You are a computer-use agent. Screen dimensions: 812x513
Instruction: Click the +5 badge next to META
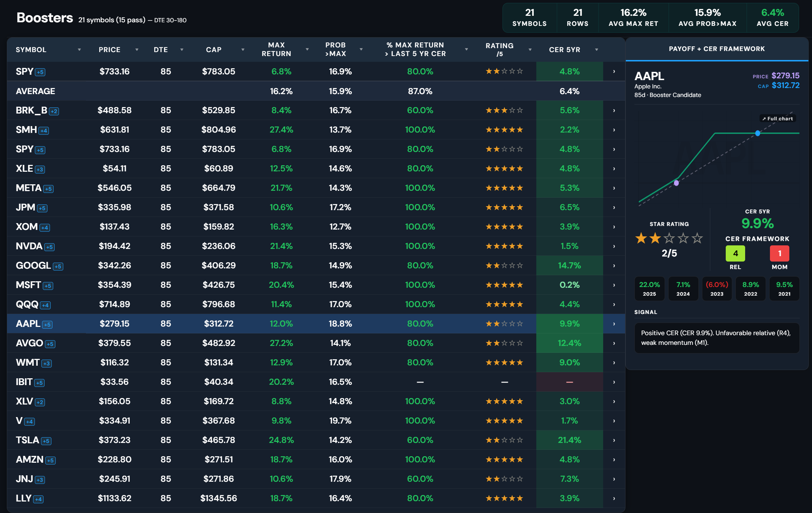click(48, 189)
